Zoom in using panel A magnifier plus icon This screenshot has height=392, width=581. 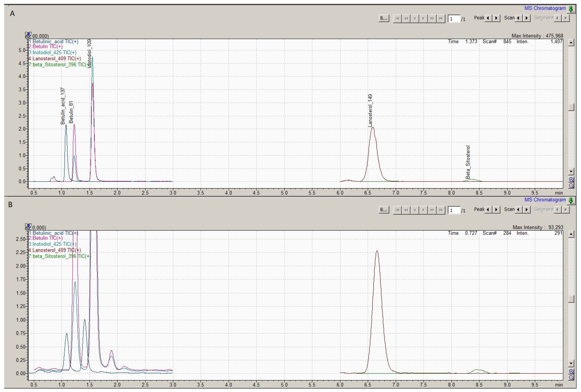[571, 179]
